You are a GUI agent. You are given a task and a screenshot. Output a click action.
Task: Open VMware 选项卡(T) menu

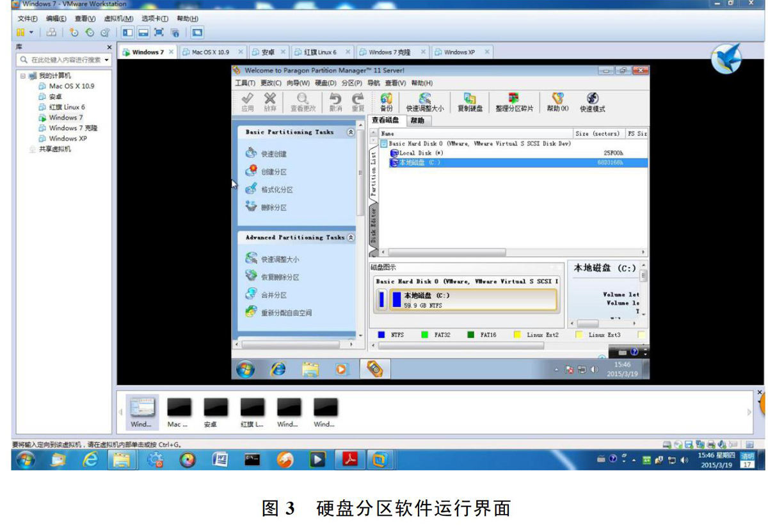(x=155, y=19)
